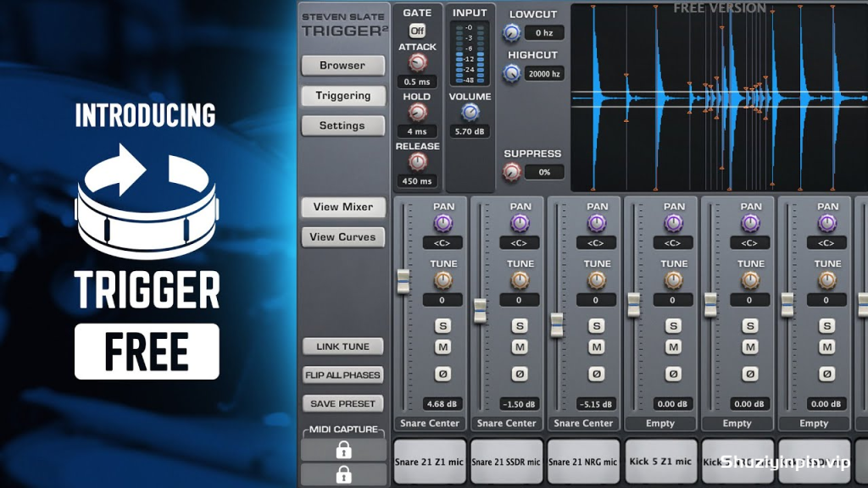
Task: Select the Kick 5 Z1 mic sample slot
Action: (x=660, y=462)
